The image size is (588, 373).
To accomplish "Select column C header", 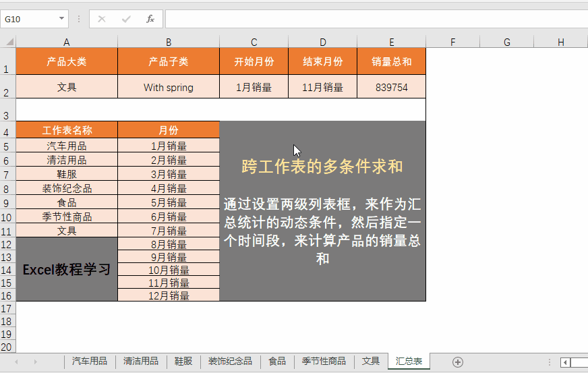I will point(254,42).
